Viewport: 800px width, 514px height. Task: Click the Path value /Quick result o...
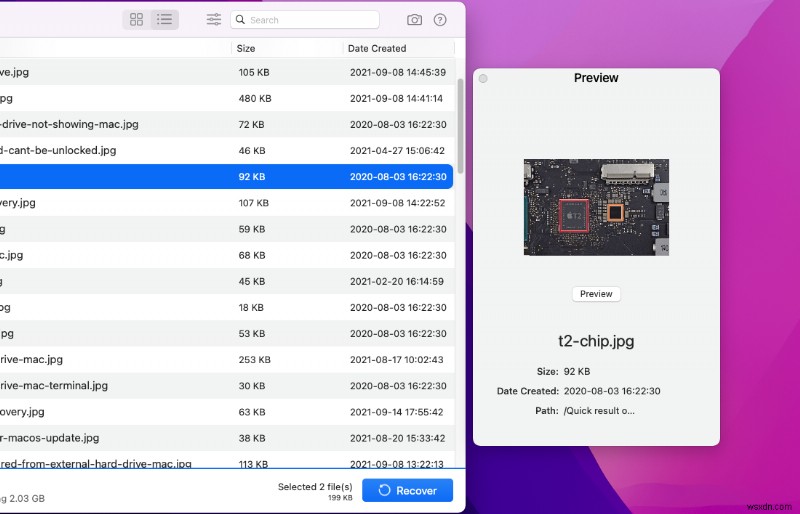(599, 410)
